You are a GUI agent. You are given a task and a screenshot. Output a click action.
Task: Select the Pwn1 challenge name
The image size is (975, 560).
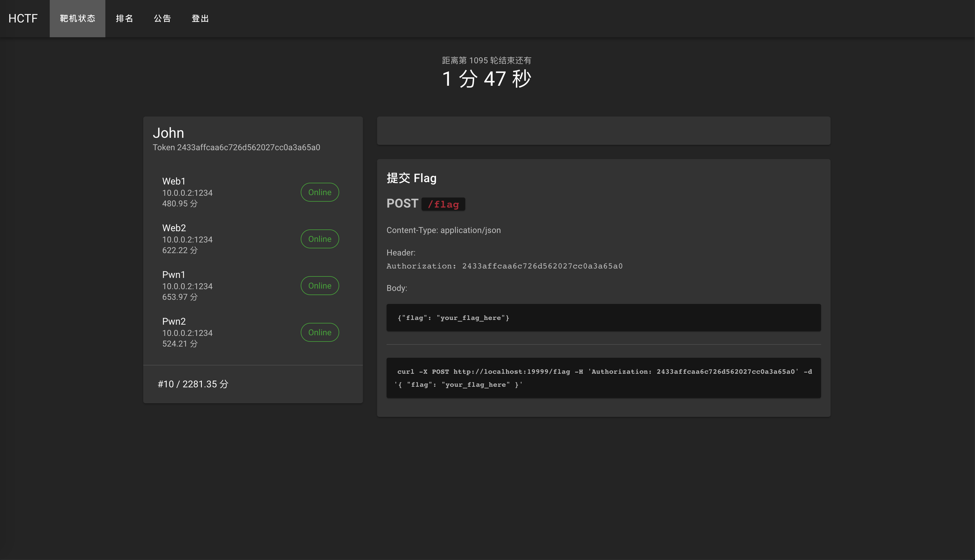click(x=173, y=275)
